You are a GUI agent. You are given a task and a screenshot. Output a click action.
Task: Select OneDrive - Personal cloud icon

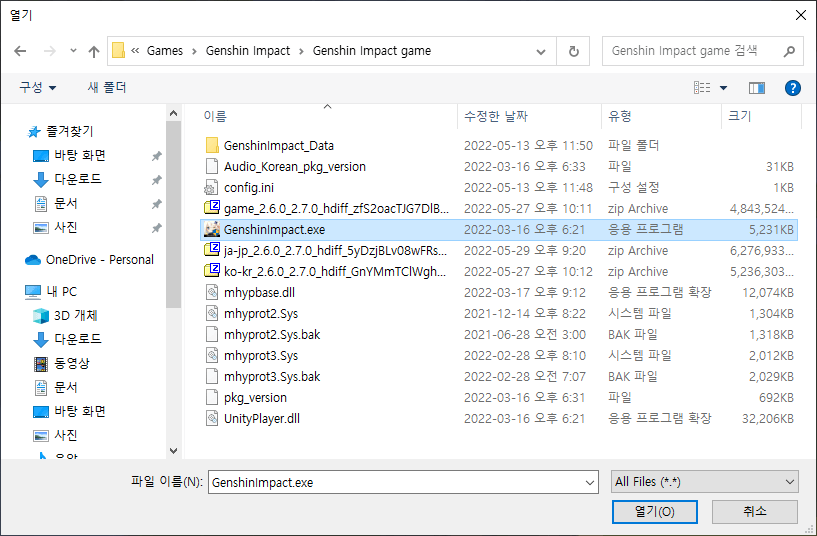pyautogui.click(x=33, y=259)
